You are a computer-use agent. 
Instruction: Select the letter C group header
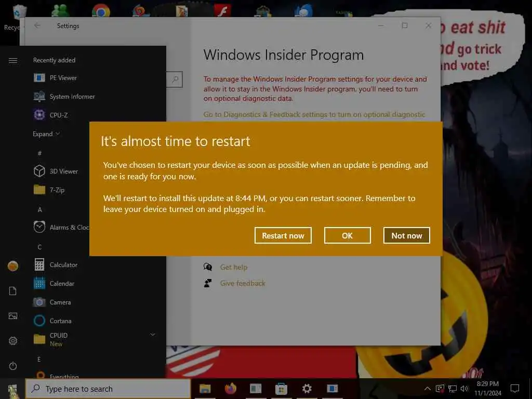pos(39,247)
